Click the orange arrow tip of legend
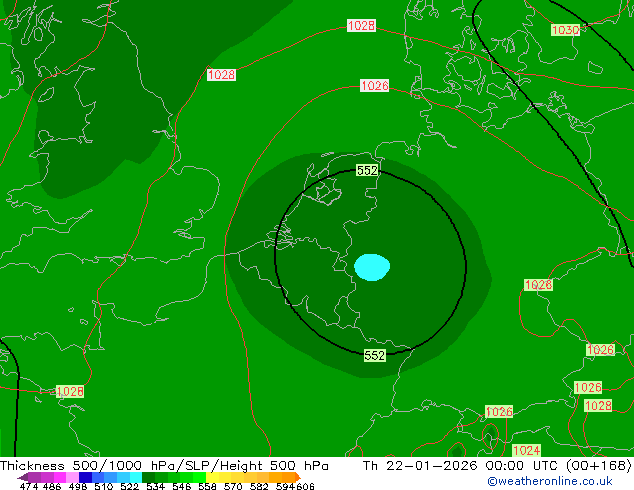The image size is (634, 490). click(x=298, y=477)
